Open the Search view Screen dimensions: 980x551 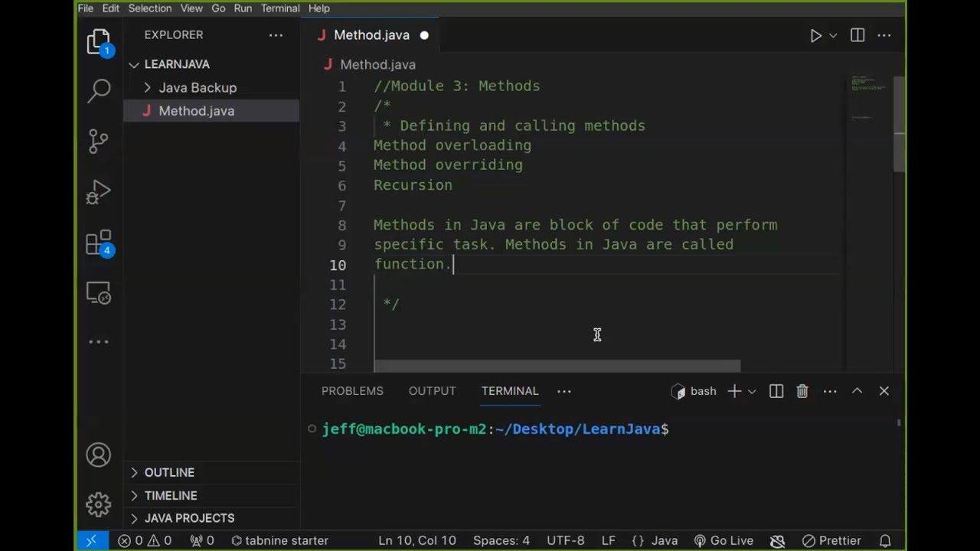(x=99, y=90)
